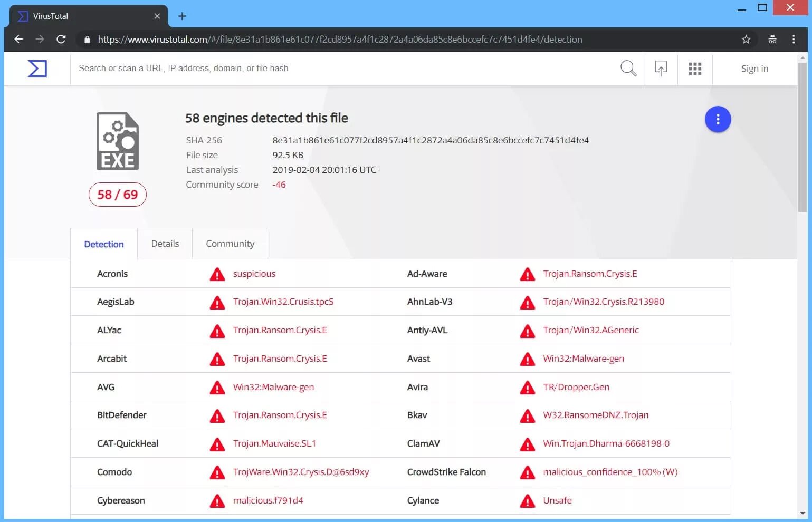Open the file upload icon
812x522 pixels.
661,68
